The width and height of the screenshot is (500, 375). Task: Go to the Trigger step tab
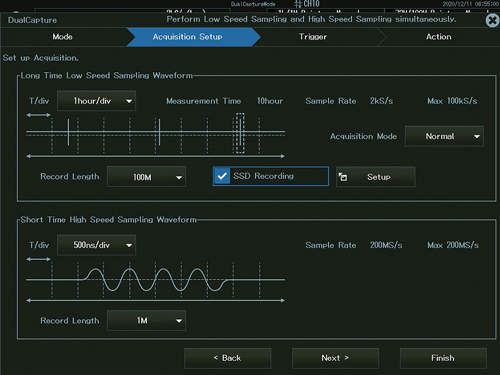click(313, 37)
